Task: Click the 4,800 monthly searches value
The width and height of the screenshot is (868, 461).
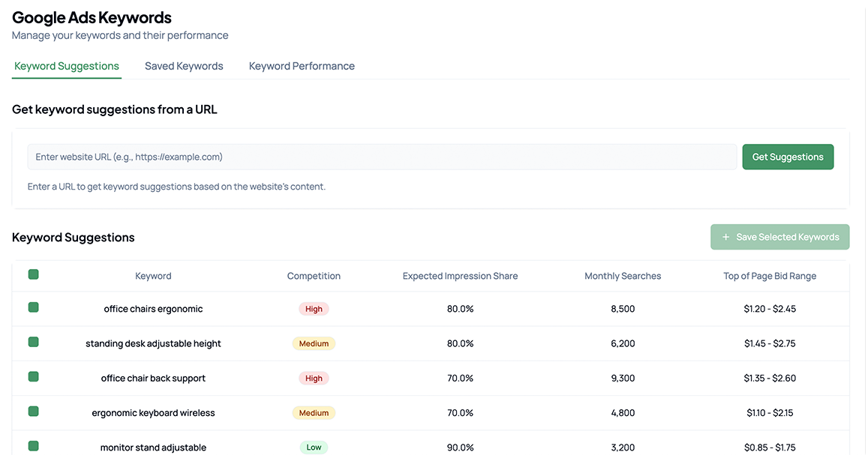Action: tap(623, 413)
